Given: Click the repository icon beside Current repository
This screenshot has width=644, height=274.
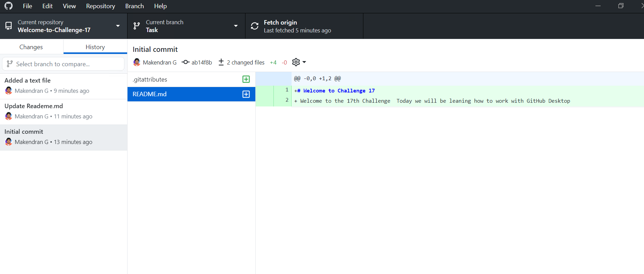Looking at the screenshot, I should (x=9, y=26).
